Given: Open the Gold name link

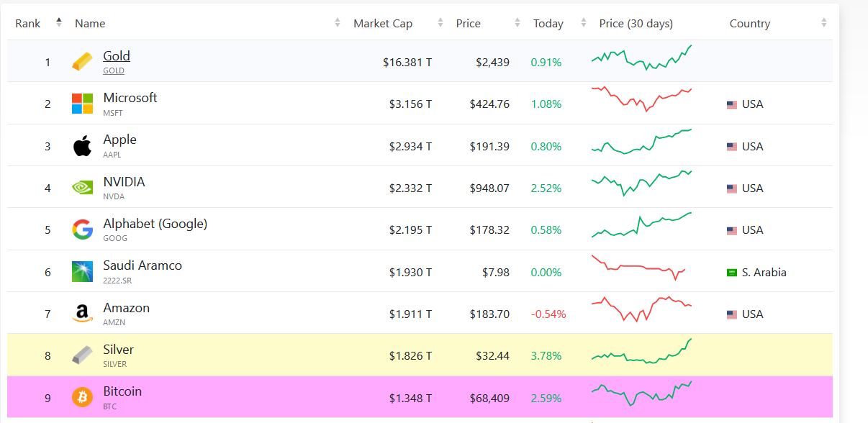Looking at the screenshot, I should click(117, 56).
